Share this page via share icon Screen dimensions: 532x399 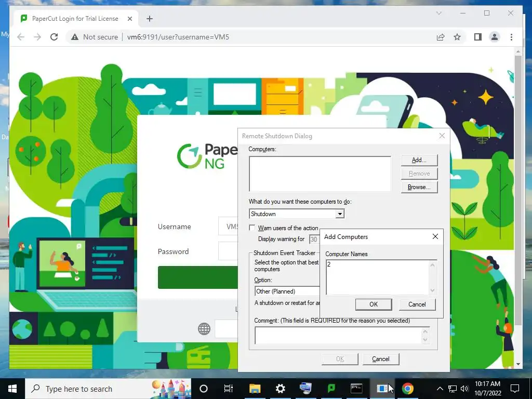pos(441,37)
